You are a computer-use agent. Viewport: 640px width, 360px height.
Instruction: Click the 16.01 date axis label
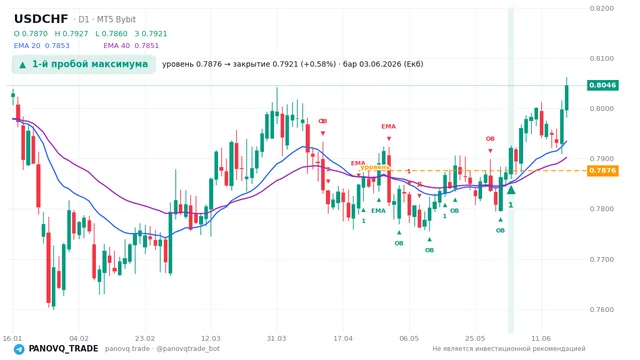click(12, 338)
